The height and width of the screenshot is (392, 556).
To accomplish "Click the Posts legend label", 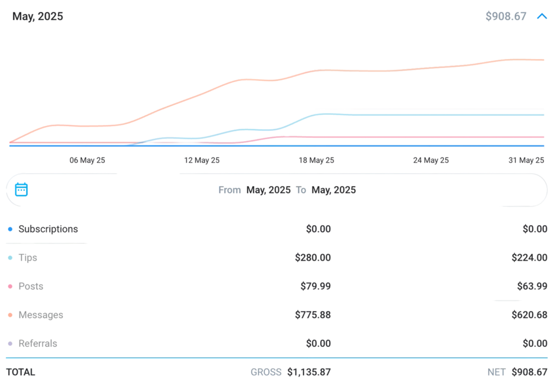I will click(31, 287).
